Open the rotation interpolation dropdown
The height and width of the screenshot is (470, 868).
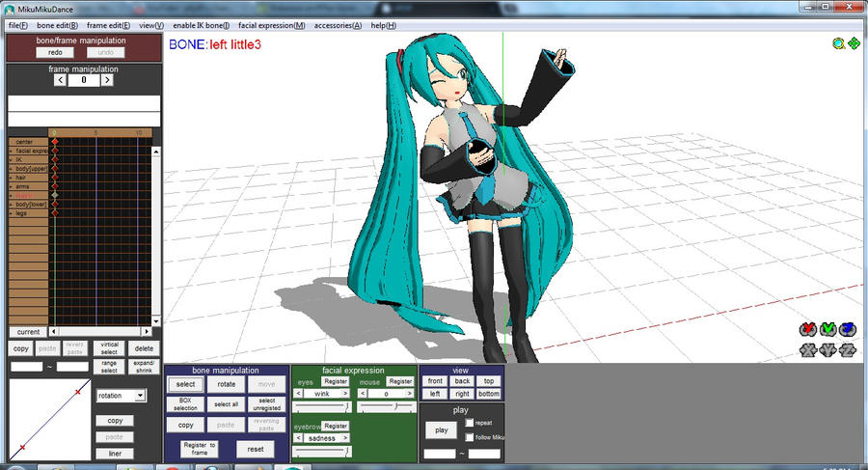point(141,395)
